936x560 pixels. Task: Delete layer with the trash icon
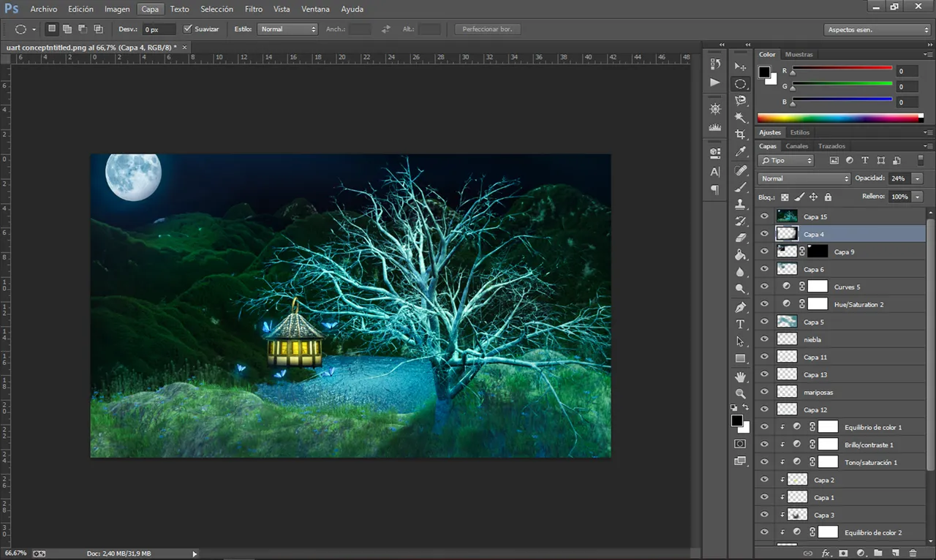pyautogui.click(x=913, y=553)
